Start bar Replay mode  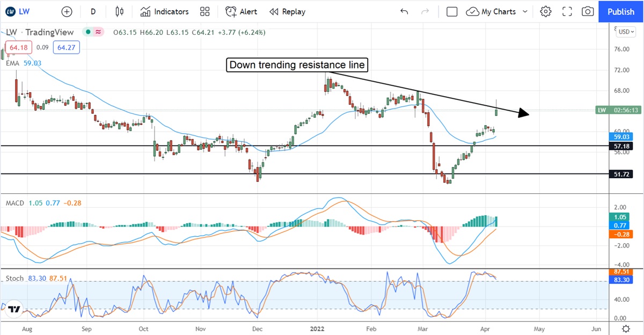coord(287,11)
